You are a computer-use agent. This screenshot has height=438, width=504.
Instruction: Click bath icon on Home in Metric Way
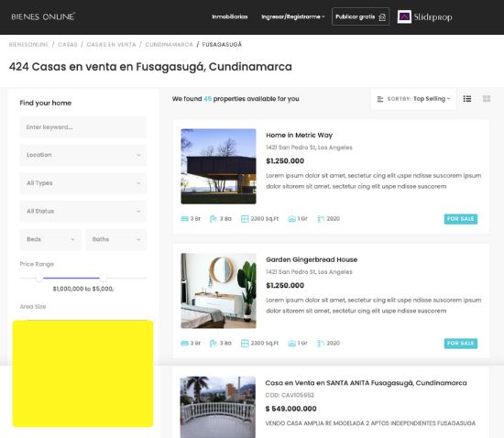coord(213,219)
